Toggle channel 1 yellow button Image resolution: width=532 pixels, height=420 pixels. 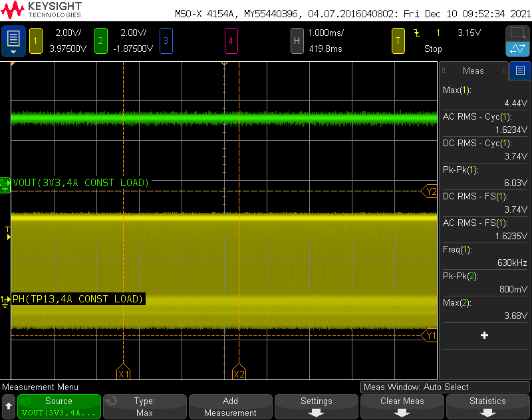pos(36,41)
